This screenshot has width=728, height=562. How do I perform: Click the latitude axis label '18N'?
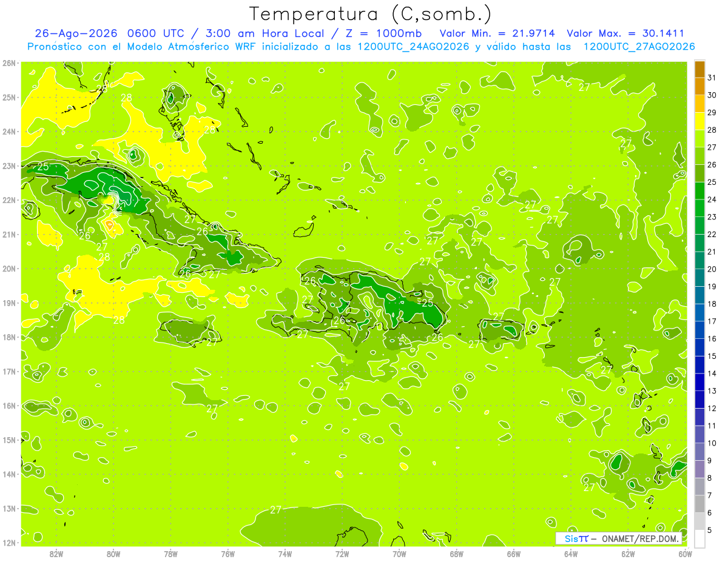coord(9,337)
